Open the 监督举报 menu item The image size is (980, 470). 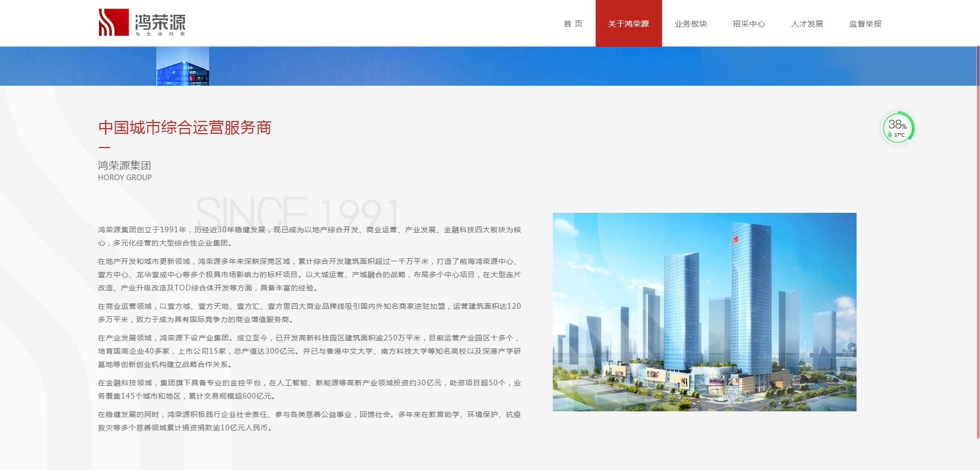pos(865,23)
